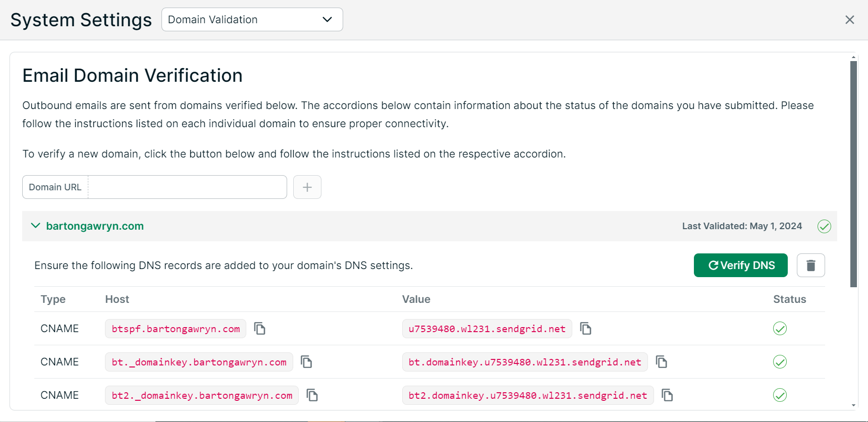
Task: Click the scrollbar down arrow
Action: click(x=853, y=405)
